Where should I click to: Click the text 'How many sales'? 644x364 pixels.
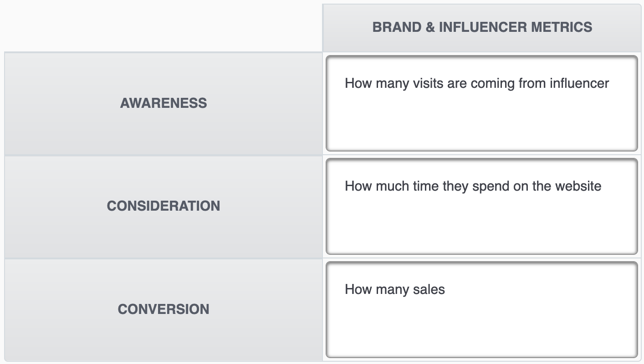(394, 289)
